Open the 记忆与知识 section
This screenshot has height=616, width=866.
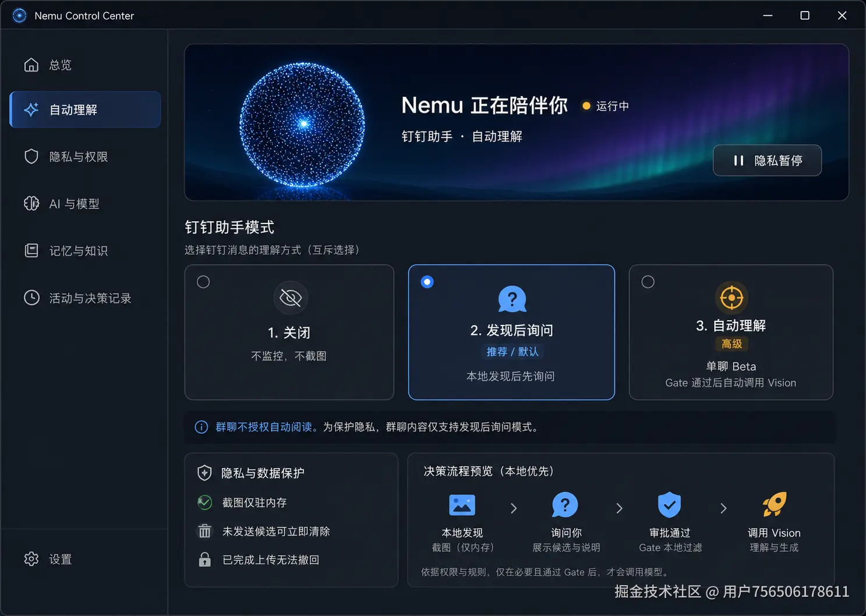[x=85, y=251]
